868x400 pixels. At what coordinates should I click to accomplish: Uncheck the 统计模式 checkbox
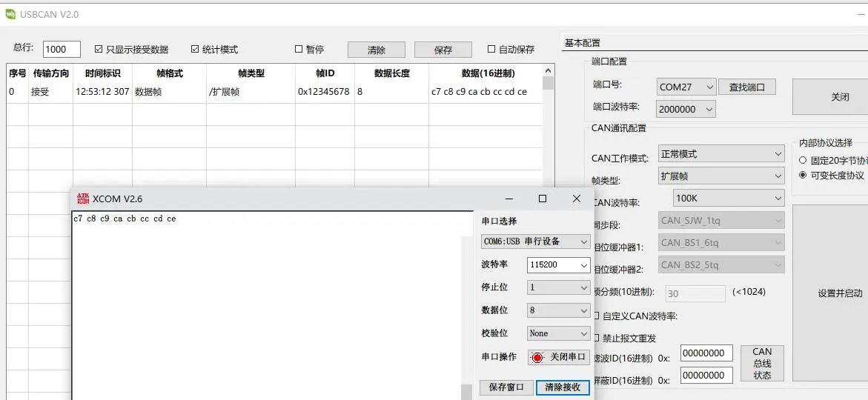(x=195, y=50)
